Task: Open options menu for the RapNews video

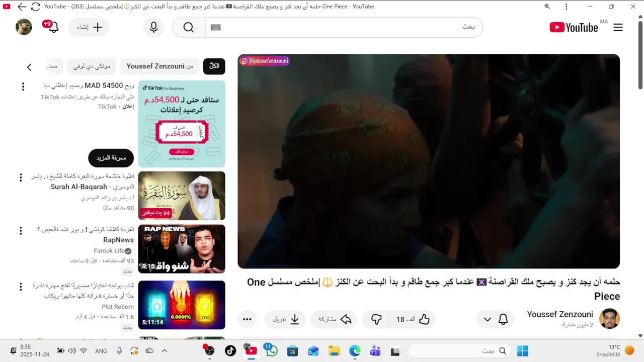Action: coord(21,231)
